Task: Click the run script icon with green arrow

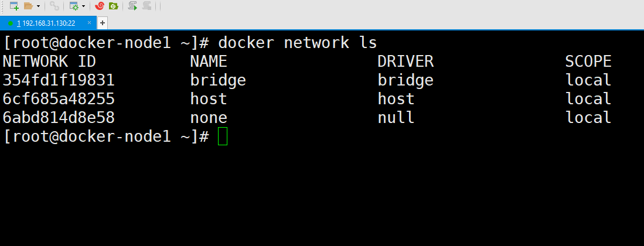Action: tap(132, 6)
